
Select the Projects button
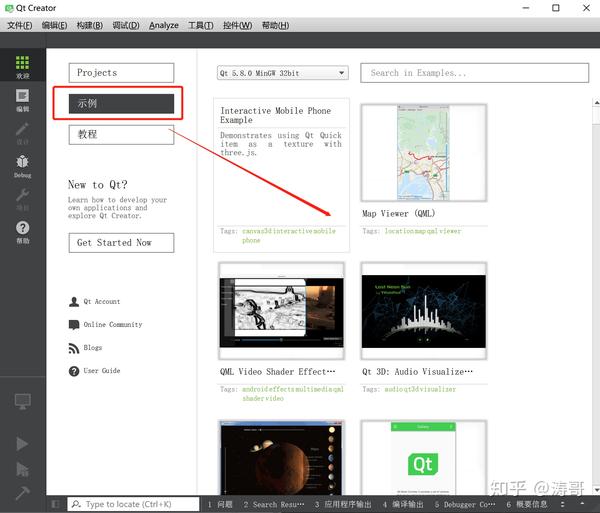point(121,73)
